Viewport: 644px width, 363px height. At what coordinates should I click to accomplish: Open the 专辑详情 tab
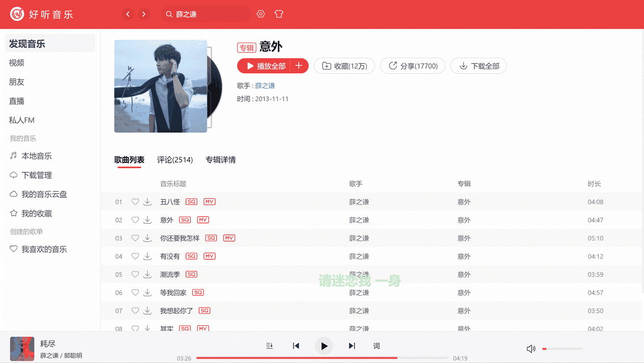pos(221,160)
